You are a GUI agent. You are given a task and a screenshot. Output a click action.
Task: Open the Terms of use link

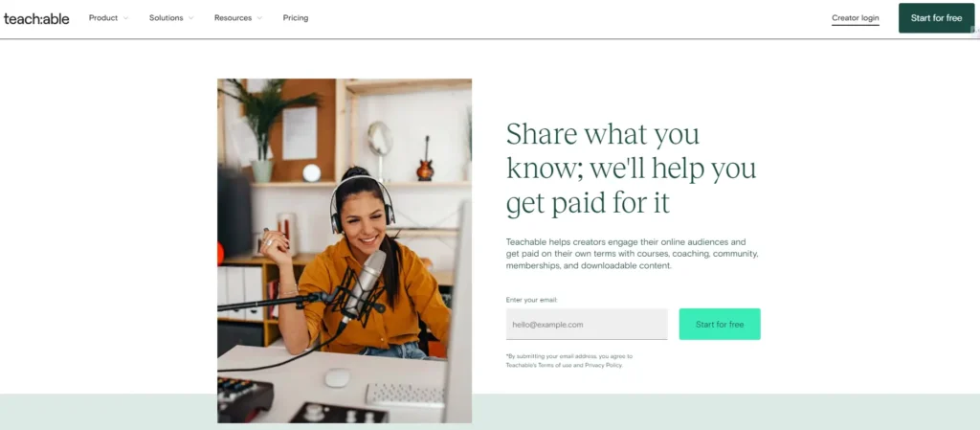click(555, 365)
